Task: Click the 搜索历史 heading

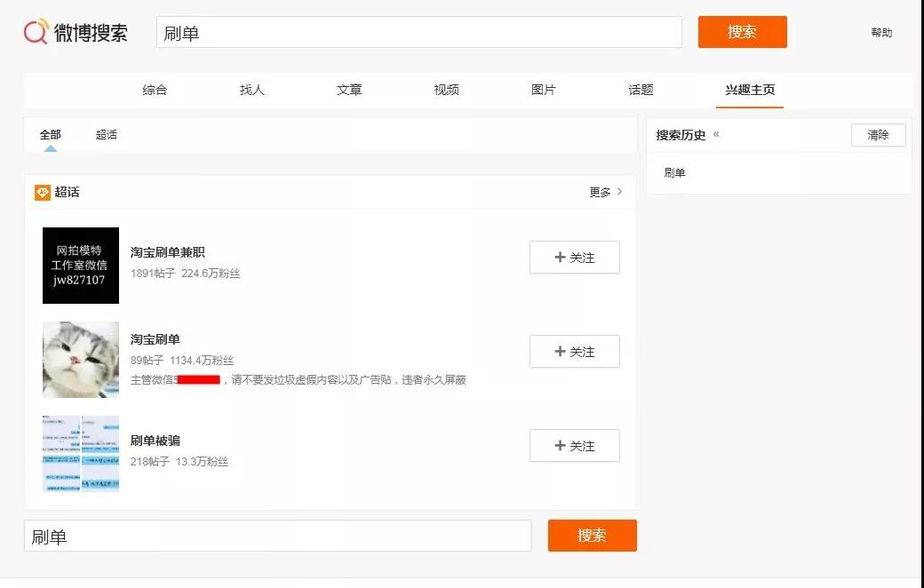Action: point(681,135)
